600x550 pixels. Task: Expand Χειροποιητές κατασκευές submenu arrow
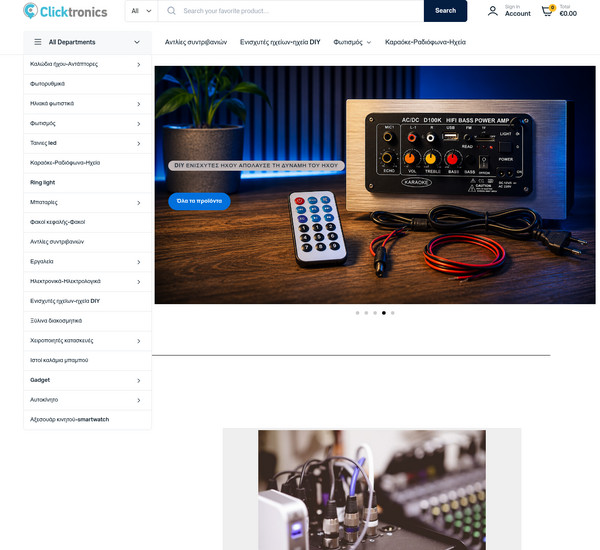pos(139,341)
